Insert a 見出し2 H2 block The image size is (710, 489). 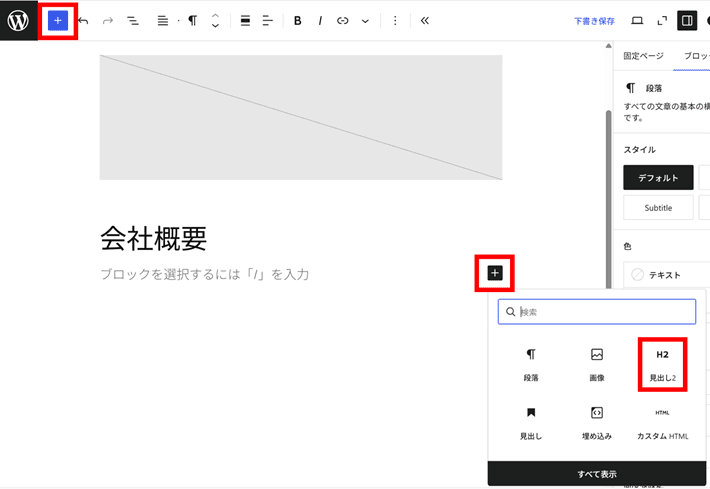click(662, 364)
